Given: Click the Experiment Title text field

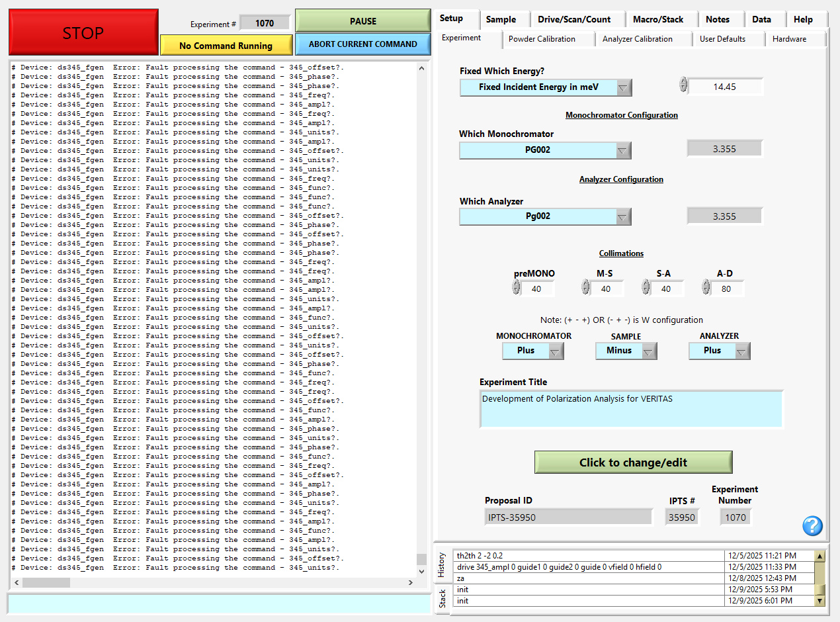Looking at the screenshot, I should point(631,409).
